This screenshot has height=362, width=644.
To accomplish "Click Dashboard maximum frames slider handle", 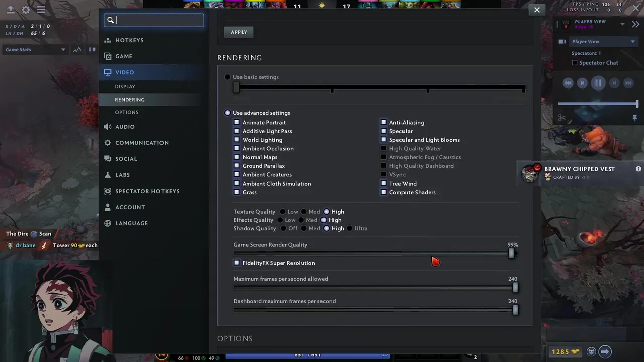I will pos(515,310).
